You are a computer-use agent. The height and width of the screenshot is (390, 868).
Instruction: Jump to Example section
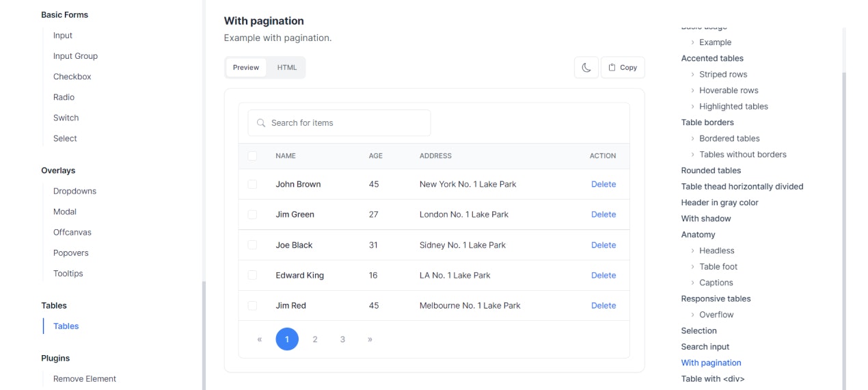click(x=715, y=42)
